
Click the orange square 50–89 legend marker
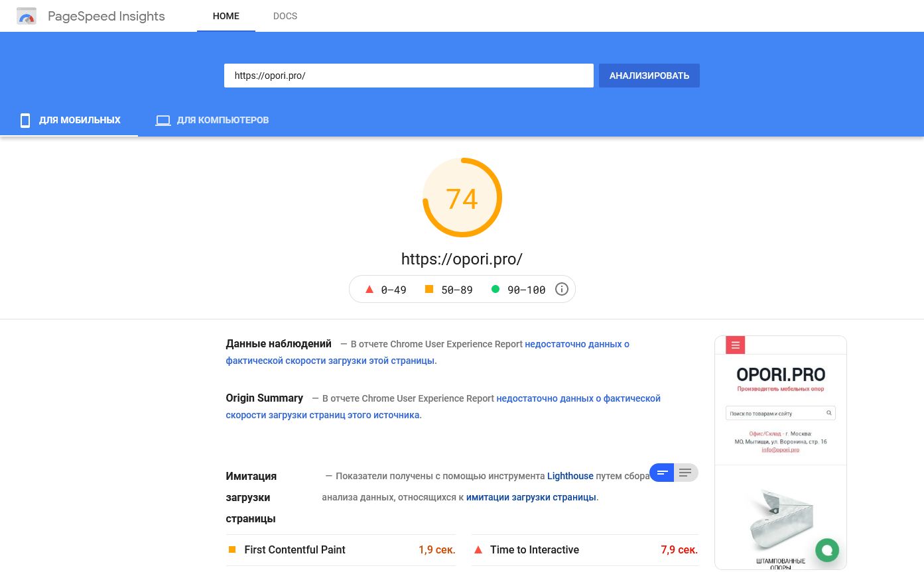429,289
